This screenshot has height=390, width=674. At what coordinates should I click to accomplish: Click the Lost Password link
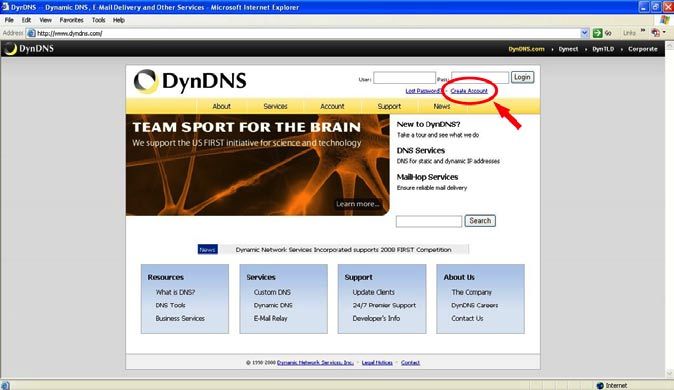423,91
